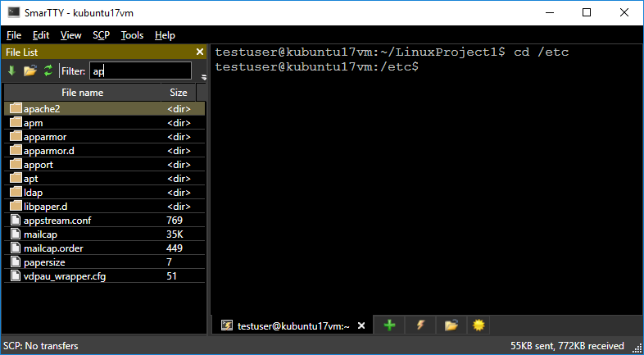Open the Edit menu

(41, 35)
